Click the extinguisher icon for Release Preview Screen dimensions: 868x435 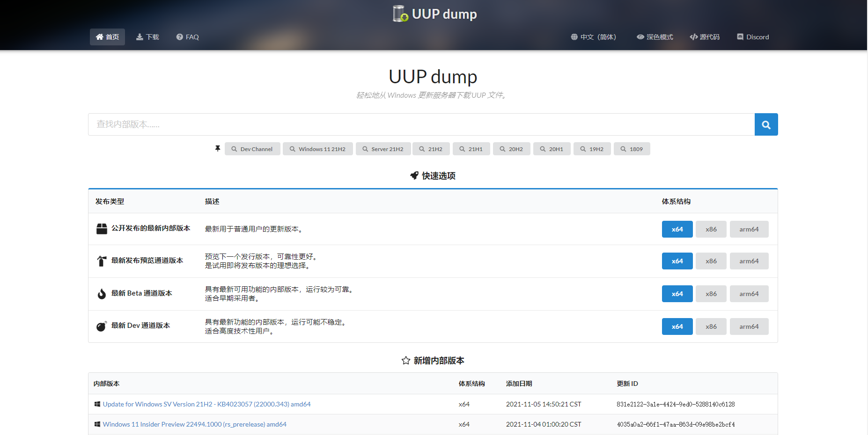[102, 261]
